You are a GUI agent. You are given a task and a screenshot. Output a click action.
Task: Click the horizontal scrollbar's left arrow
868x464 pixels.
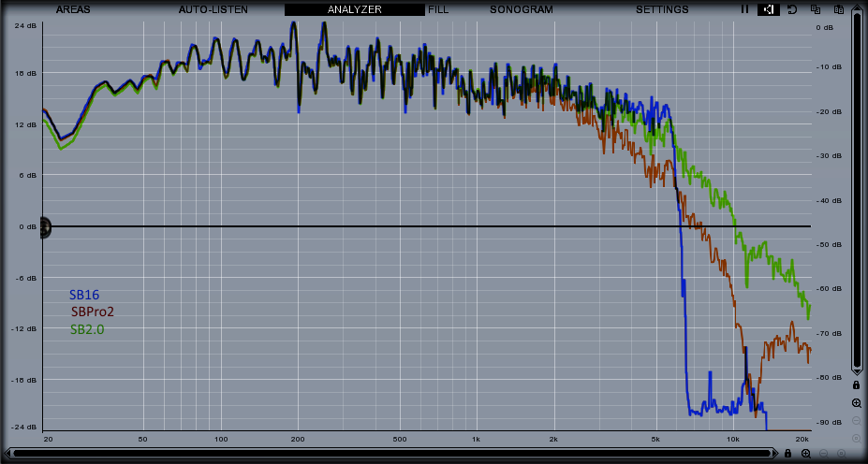(7, 454)
